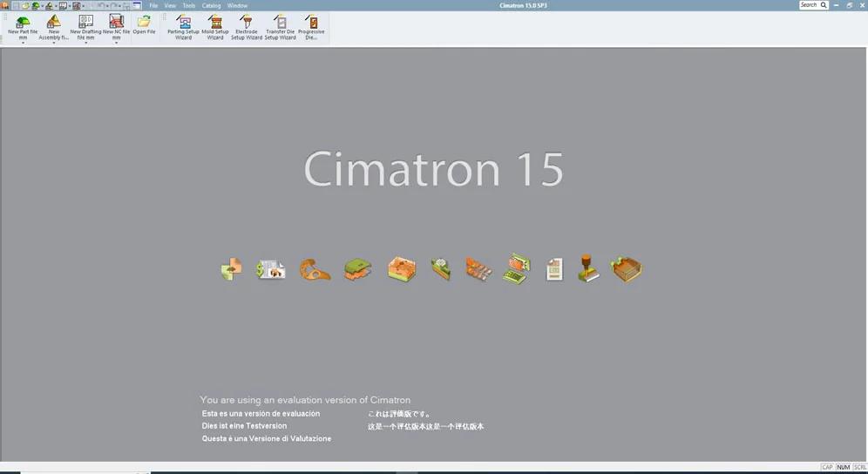Create a New Drafting file mm
Image resolution: width=868 pixels, height=474 pixels.
click(x=85, y=25)
